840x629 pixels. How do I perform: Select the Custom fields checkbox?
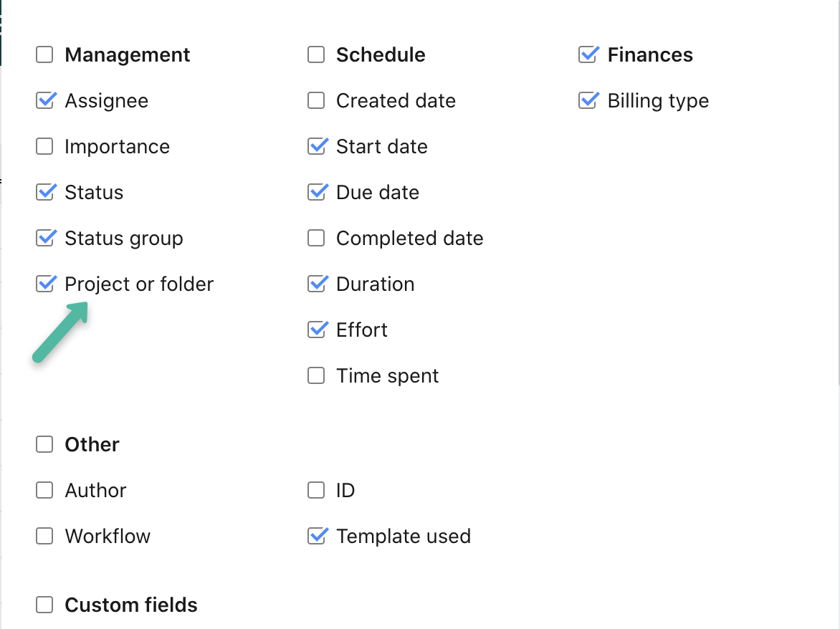click(44, 605)
